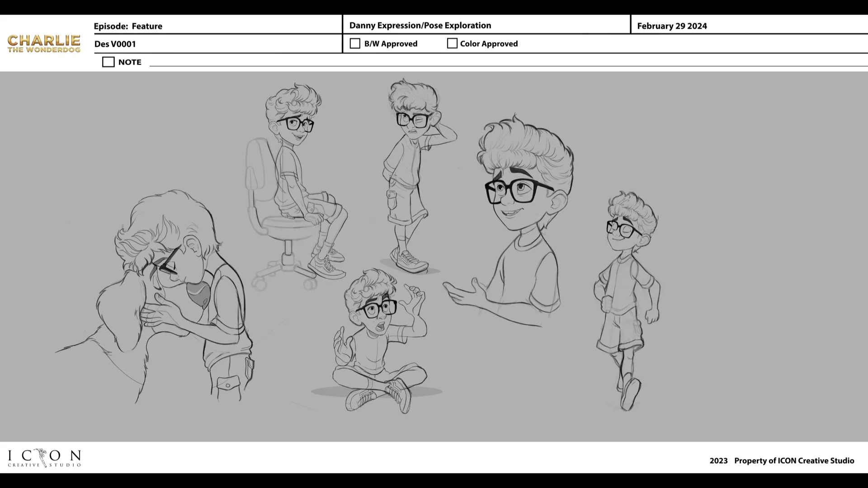
Task: Click the February 29 2024 date
Action: (672, 26)
